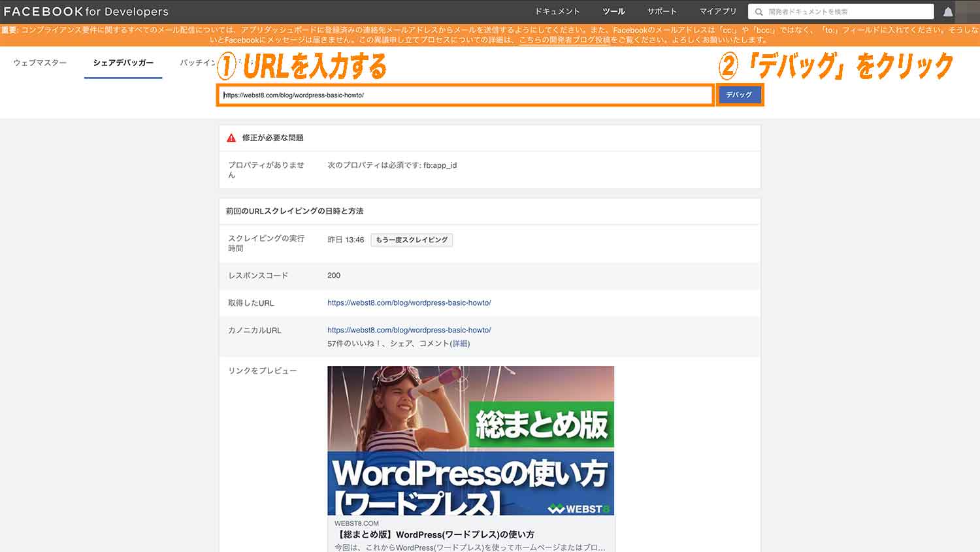Switch to the ウェブマスター tab
Screen dimensions: 980x552
40,63
